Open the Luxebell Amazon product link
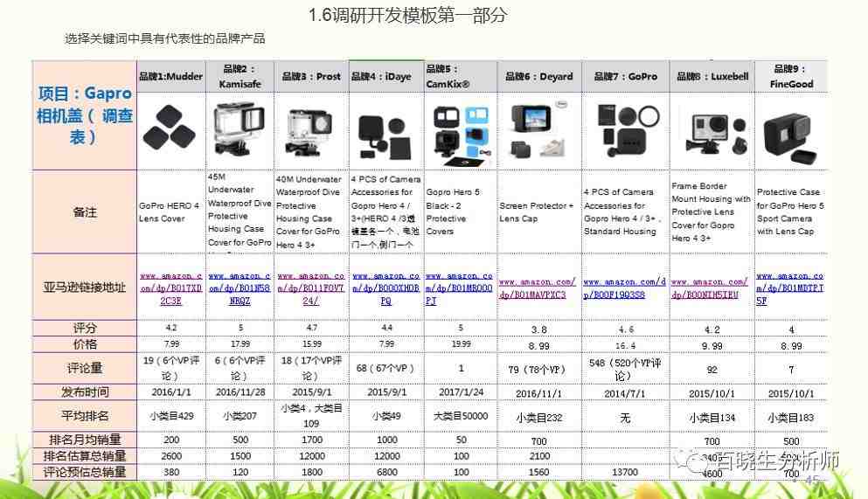The width and height of the screenshot is (868, 499). point(711,288)
